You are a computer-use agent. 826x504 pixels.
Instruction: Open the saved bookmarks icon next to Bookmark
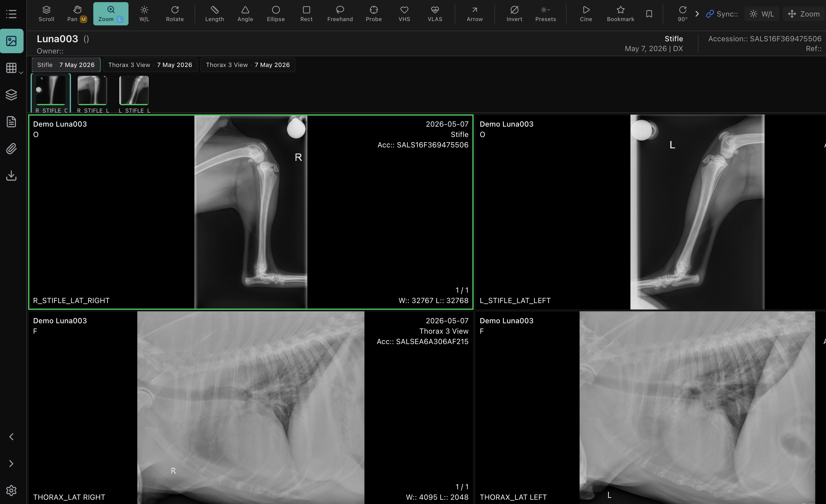click(x=649, y=14)
